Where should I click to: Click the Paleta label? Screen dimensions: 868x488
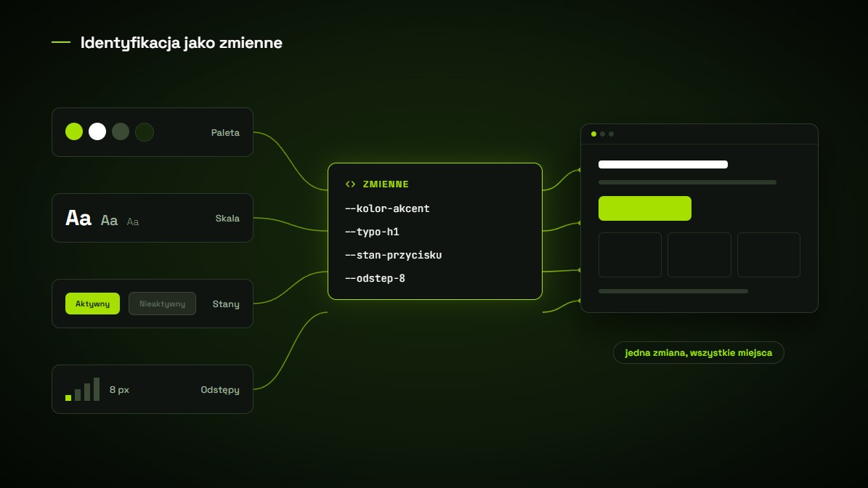[x=225, y=133]
